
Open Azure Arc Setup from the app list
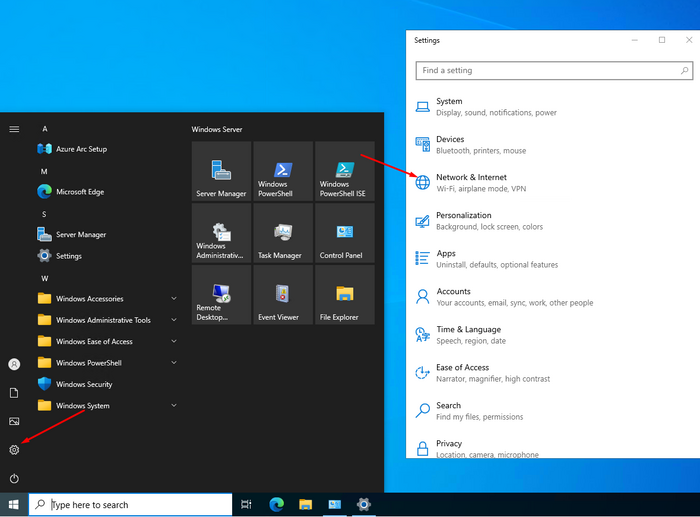click(107, 149)
